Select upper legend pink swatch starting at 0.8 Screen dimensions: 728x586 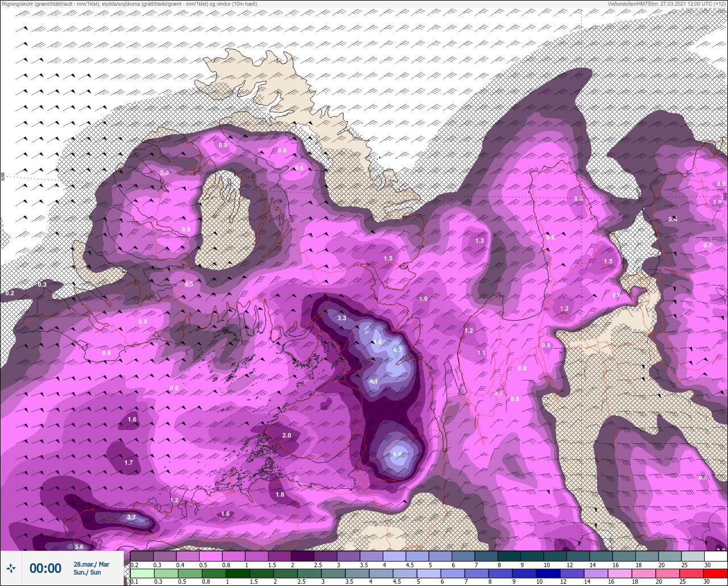click(x=234, y=556)
